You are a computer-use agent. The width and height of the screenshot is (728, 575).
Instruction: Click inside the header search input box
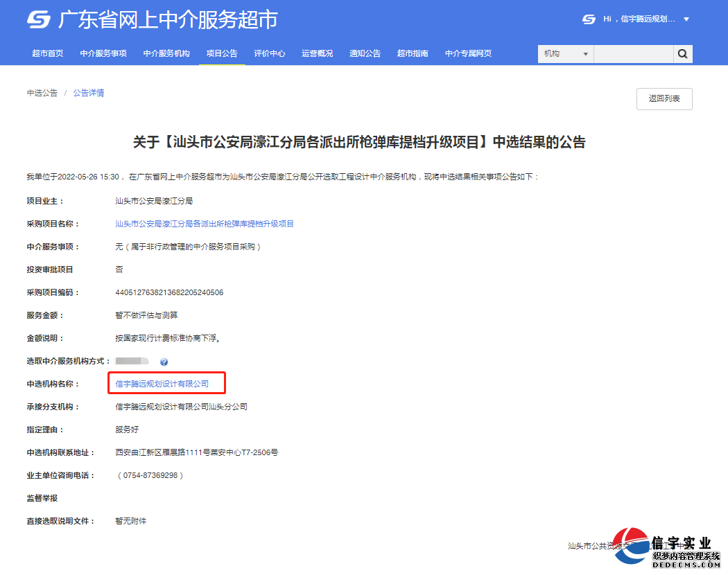pyautogui.click(x=633, y=53)
